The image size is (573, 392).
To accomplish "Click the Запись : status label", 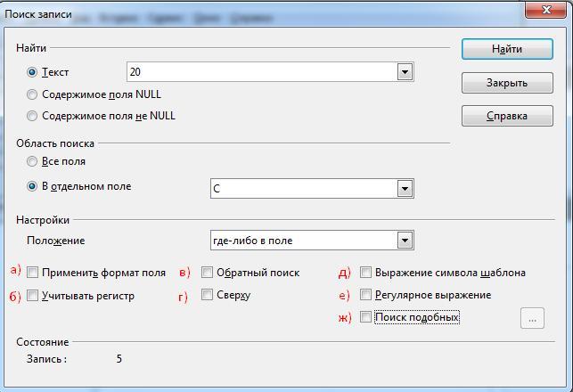I will 46,359.
